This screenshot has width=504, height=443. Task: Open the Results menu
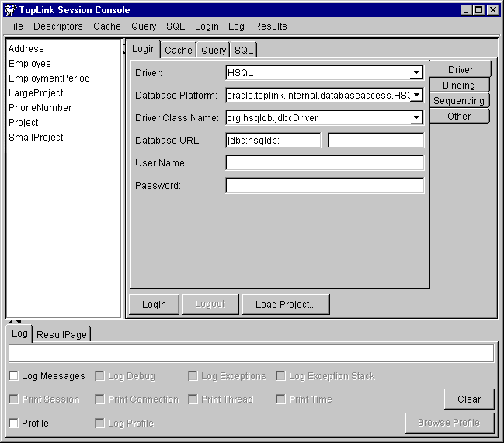tap(270, 26)
